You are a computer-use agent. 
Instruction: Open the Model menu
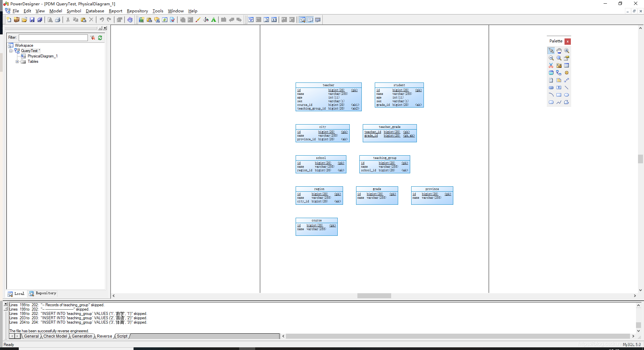[x=56, y=11]
